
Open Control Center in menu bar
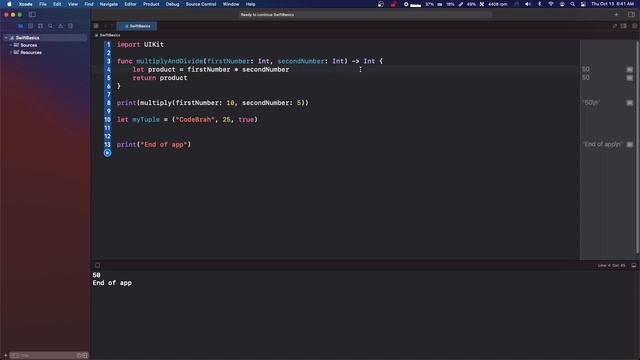coord(583,4)
